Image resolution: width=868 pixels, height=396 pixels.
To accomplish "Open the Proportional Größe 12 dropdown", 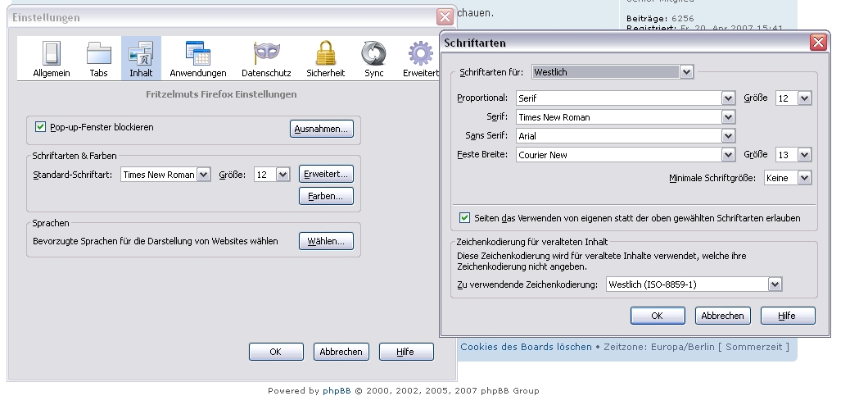I will 793,98.
